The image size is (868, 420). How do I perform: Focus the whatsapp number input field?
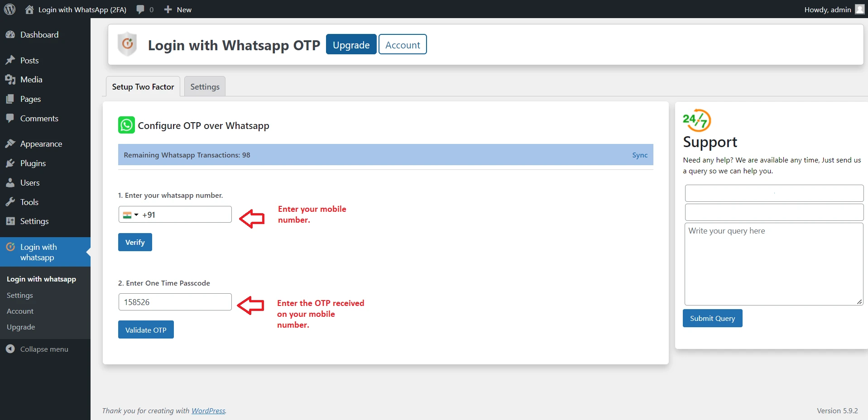click(175, 215)
